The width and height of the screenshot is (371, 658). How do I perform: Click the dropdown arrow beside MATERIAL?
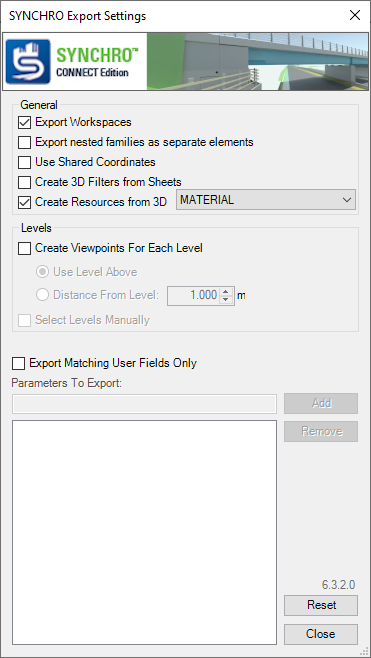[347, 200]
